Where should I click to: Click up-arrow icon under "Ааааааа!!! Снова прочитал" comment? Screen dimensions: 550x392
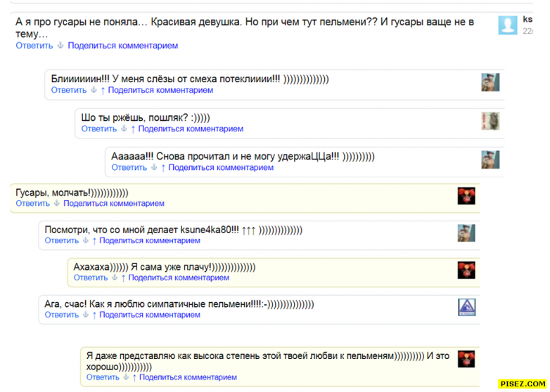tap(163, 168)
